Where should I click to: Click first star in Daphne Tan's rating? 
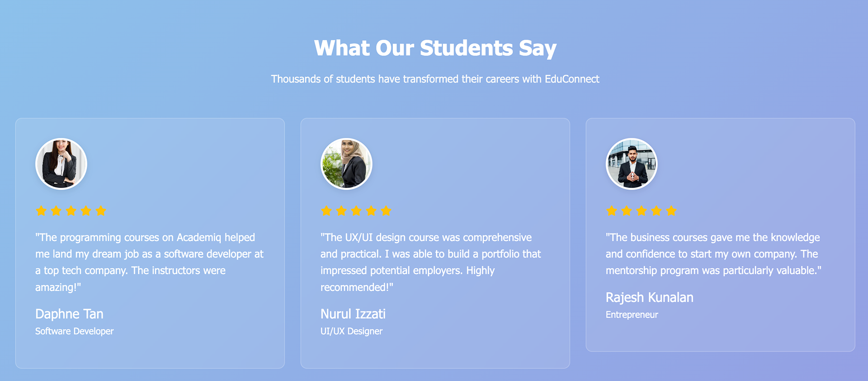click(x=41, y=211)
